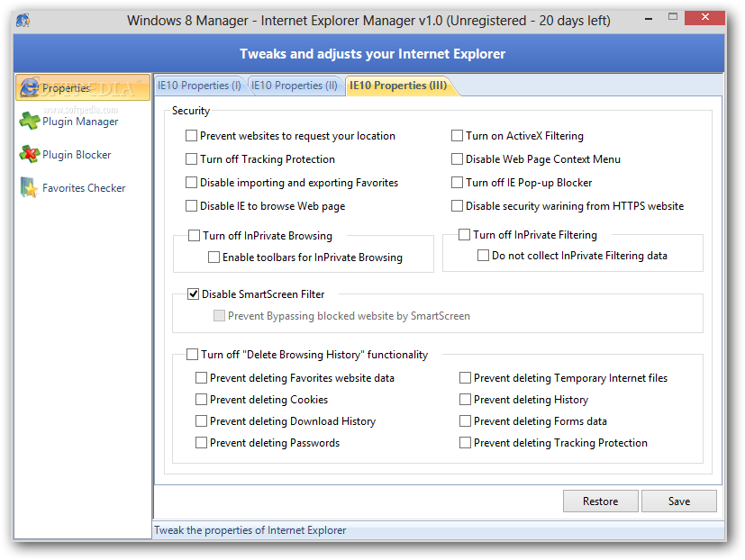Viewport: 745px width, 560px height.
Task: Click the Favorites Checker star icon
Action: (30, 187)
